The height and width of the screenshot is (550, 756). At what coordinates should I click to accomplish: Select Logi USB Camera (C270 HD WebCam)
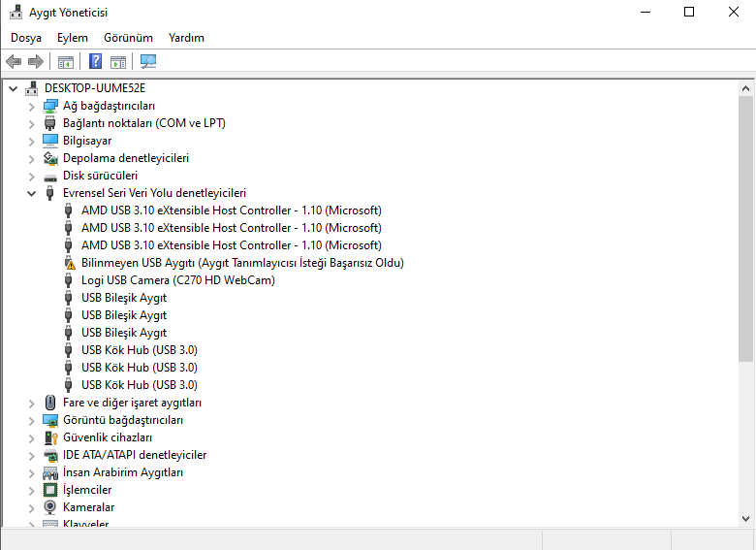[178, 280]
